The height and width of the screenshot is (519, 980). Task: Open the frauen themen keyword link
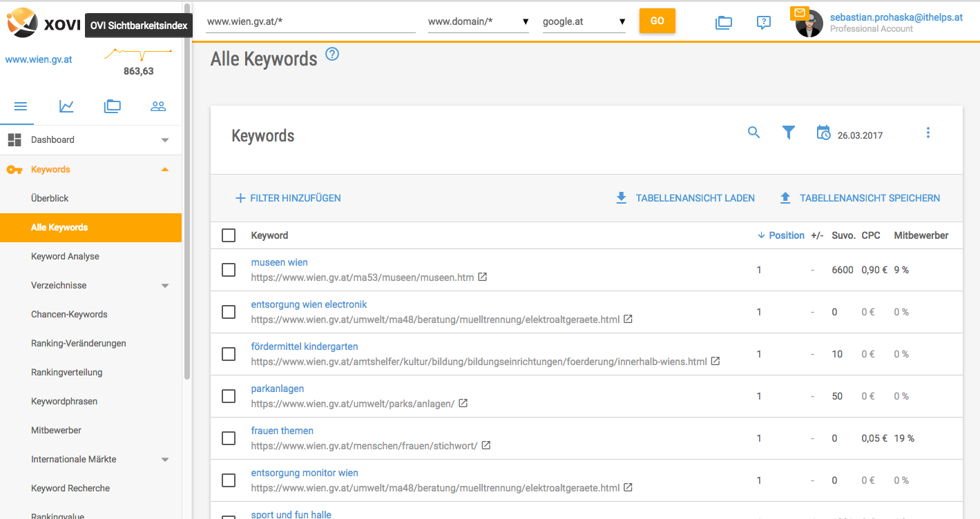282,431
